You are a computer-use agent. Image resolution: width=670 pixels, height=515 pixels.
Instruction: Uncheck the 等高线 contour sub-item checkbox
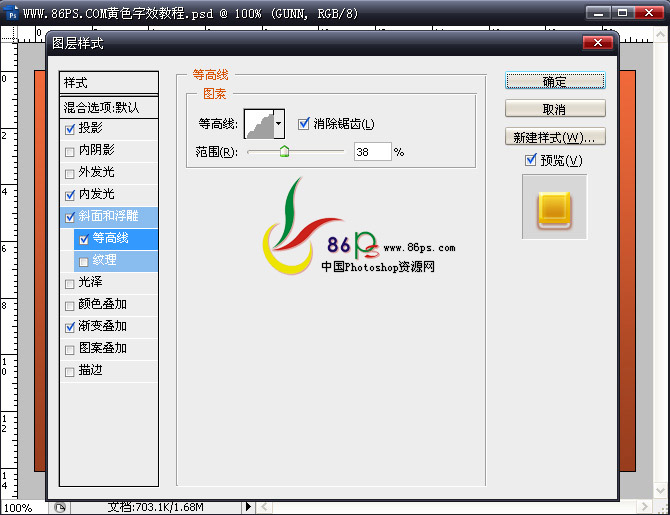click(x=84, y=239)
